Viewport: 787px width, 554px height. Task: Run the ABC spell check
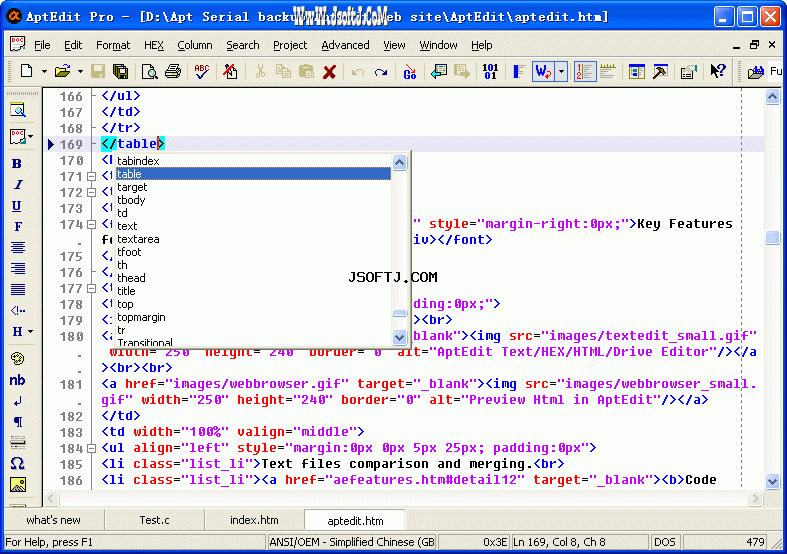coord(202,71)
